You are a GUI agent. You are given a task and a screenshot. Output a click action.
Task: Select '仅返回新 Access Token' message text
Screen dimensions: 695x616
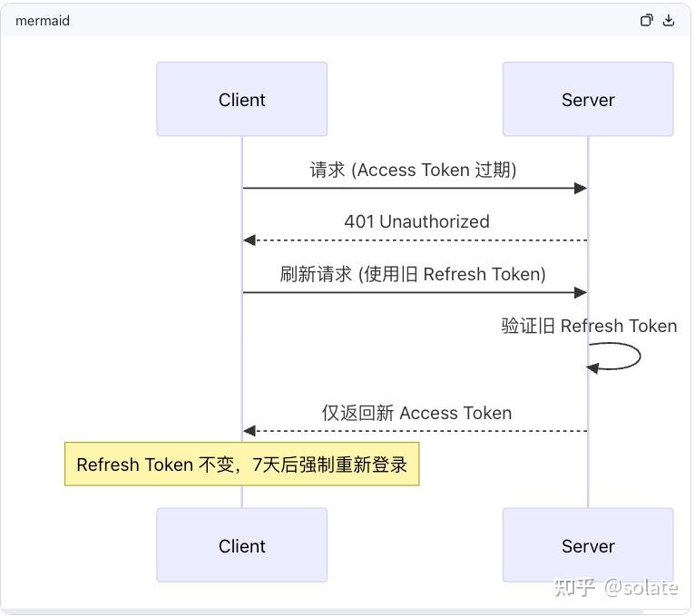416,413
